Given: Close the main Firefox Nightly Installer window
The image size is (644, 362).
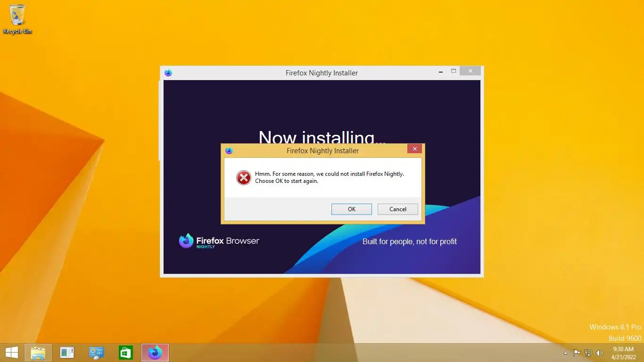Looking at the screenshot, I should coord(470,71).
